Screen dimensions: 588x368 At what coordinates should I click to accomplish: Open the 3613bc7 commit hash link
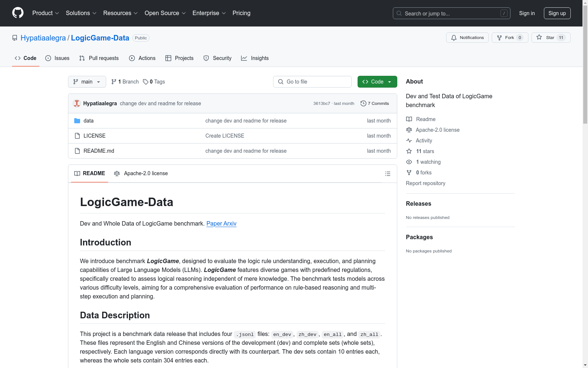(322, 103)
